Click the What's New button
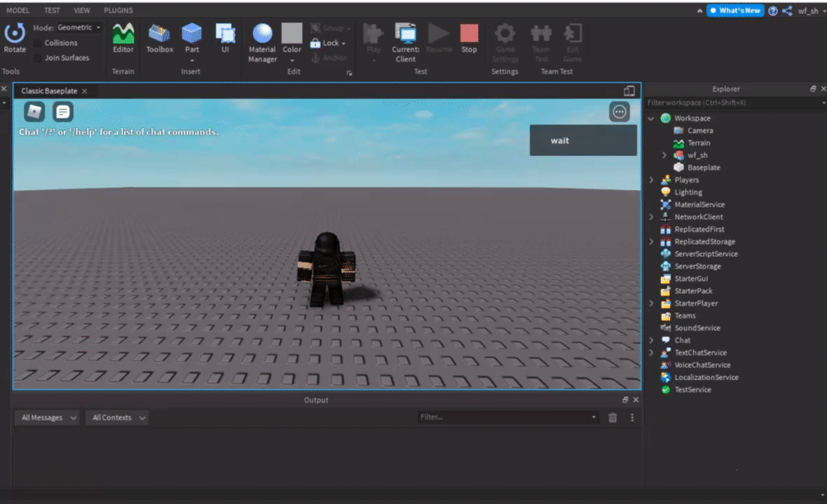Screen dimensions: 827x504 735,11
